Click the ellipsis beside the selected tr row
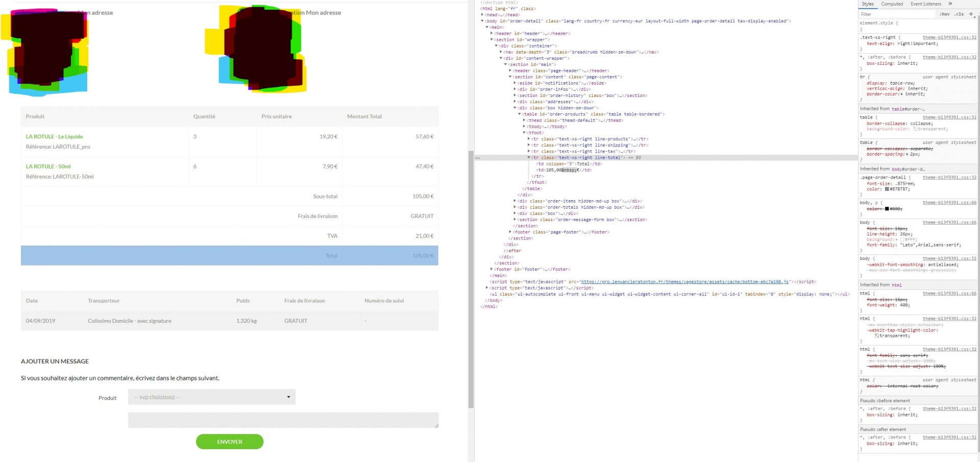The height and width of the screenshot is (462, 980). click(478, 158)
